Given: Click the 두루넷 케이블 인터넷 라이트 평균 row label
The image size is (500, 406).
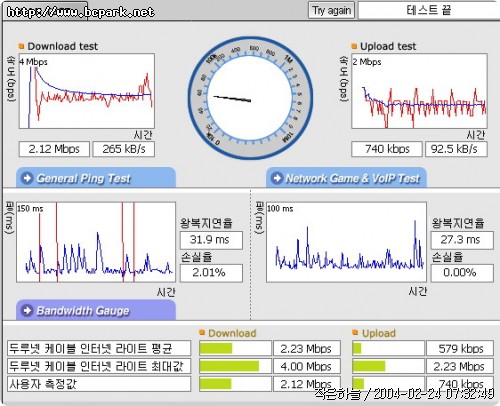Looking at the screenshot, I should 99,348.
